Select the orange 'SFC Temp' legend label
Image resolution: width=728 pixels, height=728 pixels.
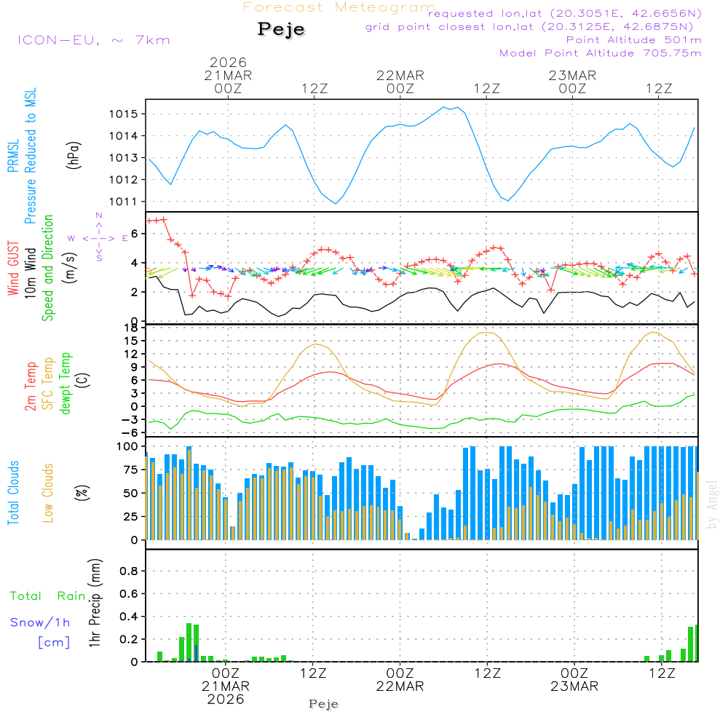click(x=48, y=384)
